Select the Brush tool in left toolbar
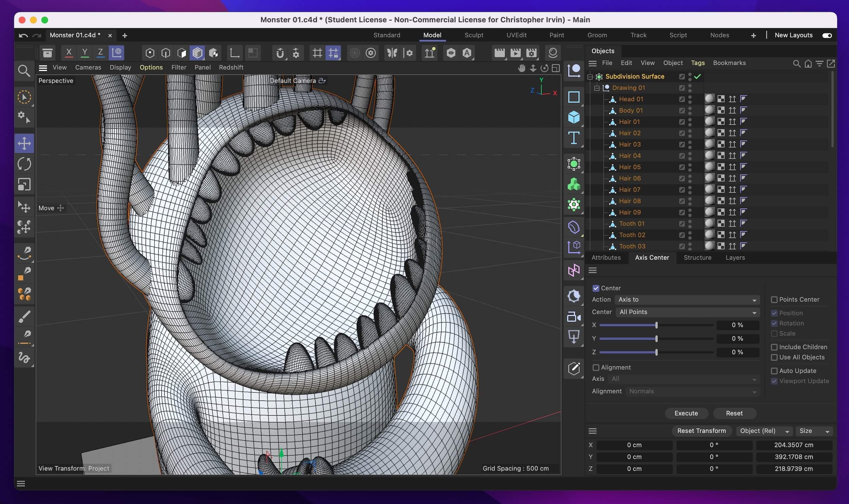This screenshot has height=504, width=849. (24, 317)
